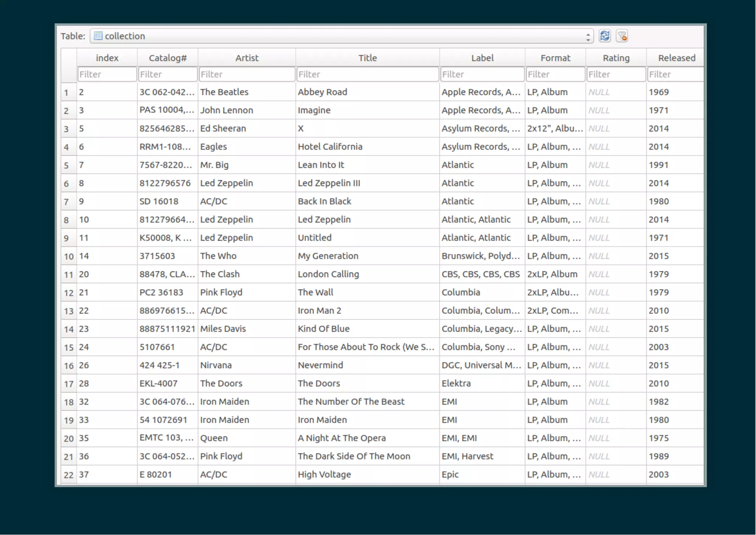Sort by the Released column header

pos(676,58)
